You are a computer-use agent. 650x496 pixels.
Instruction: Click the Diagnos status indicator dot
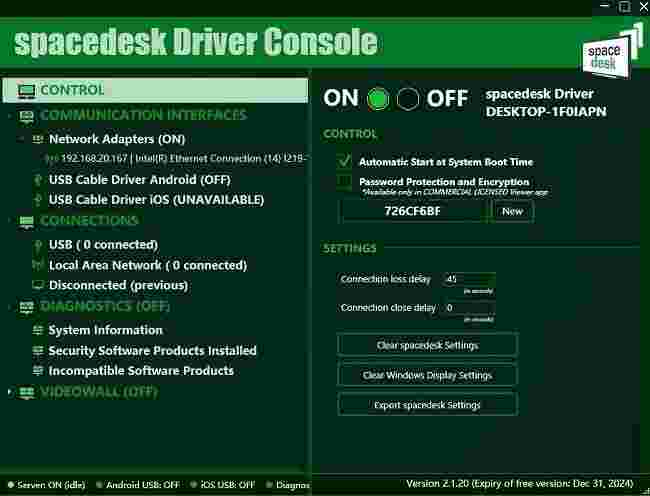(269, 484)
